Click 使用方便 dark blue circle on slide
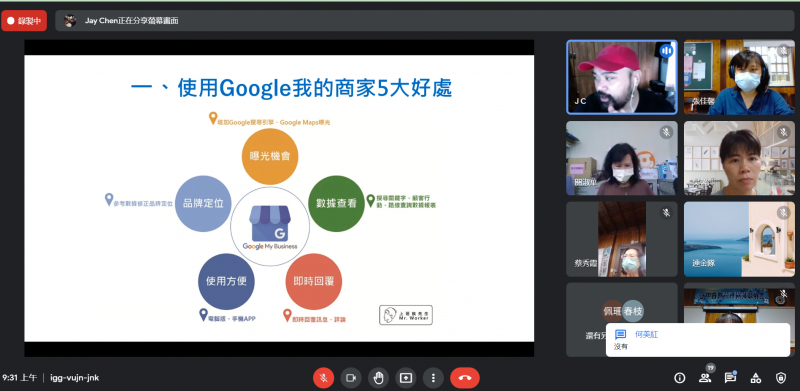Screen dimensions: 800x391 [x=226, y=282]
